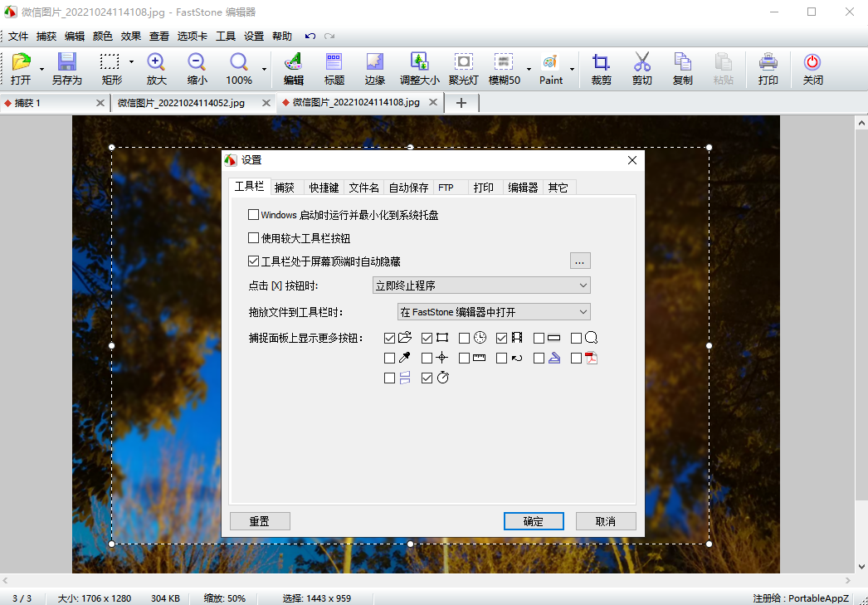The image size is (868, 605).
Task: Open the Paint tool in toolbar
Action: pos(550,63)
